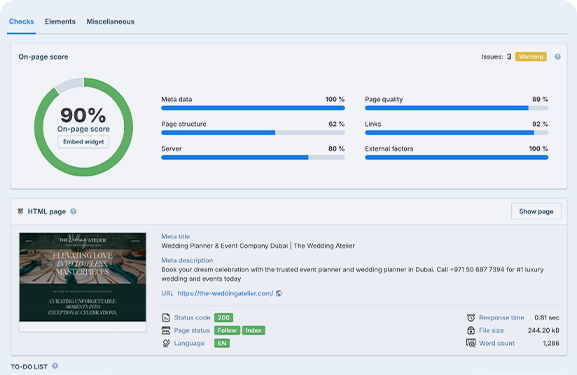Screen dimensions: 577x375
Task: Click the globe icon after the URL
Action: (279, 293)
